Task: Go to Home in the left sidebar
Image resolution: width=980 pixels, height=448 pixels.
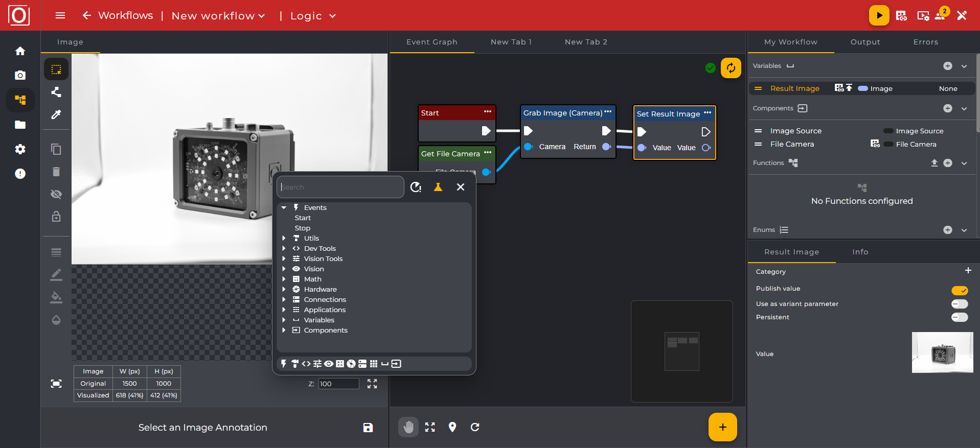Action: point(20,51)
